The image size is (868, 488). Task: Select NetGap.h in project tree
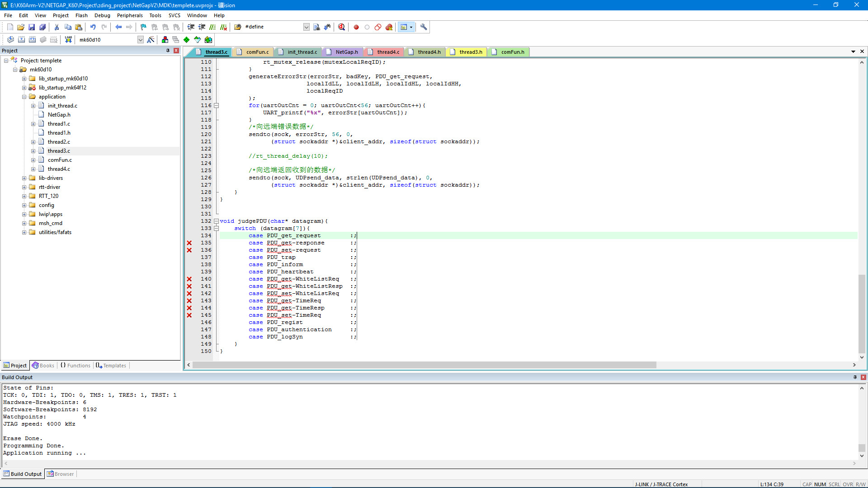pyautogui.click(x=59, y=115)
